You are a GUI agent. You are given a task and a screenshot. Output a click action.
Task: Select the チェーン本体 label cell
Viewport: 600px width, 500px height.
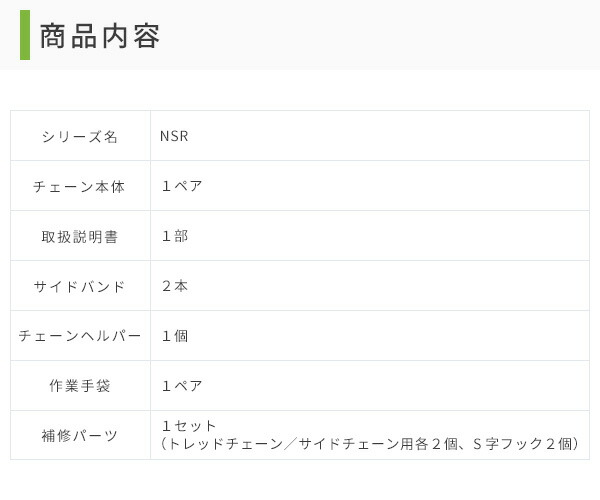[80, 186]
